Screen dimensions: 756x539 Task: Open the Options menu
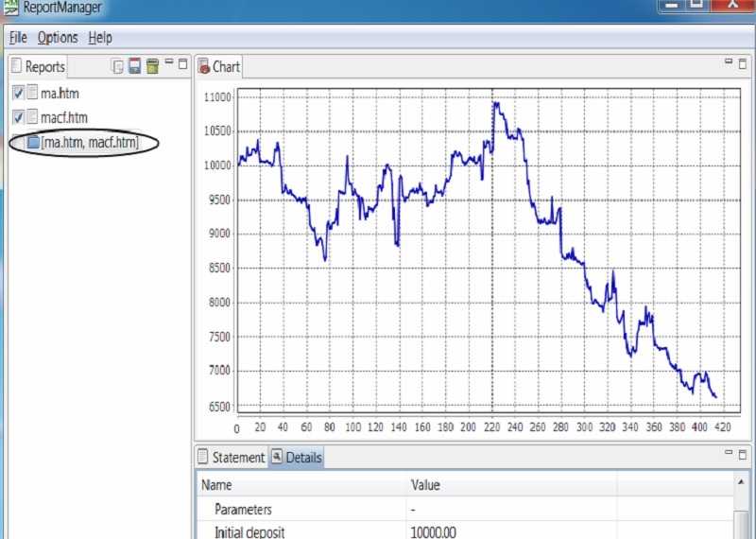[x=58, y=37]
